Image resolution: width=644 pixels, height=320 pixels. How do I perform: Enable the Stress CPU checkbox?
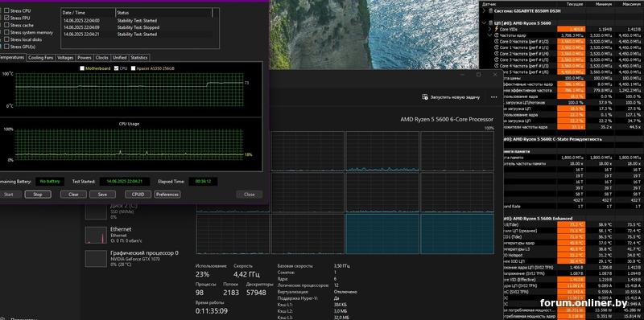[6, 10]
